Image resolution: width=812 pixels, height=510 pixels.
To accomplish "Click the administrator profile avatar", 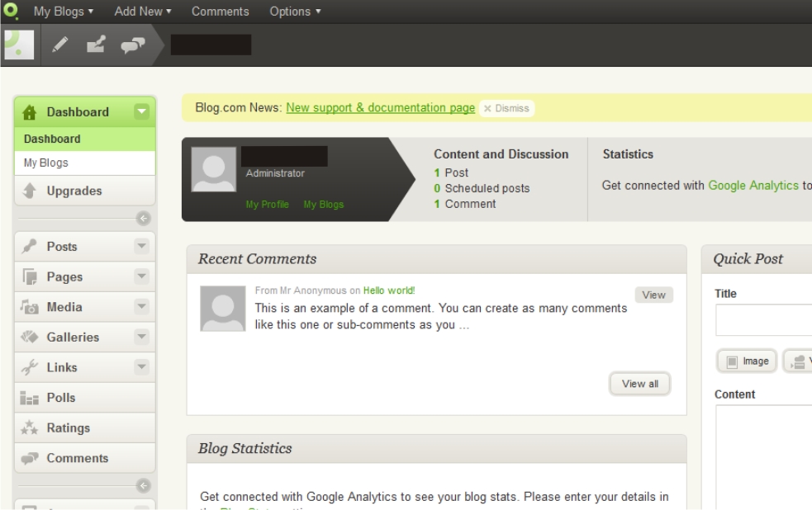I will pyautogui.click(x=214, y=169).
